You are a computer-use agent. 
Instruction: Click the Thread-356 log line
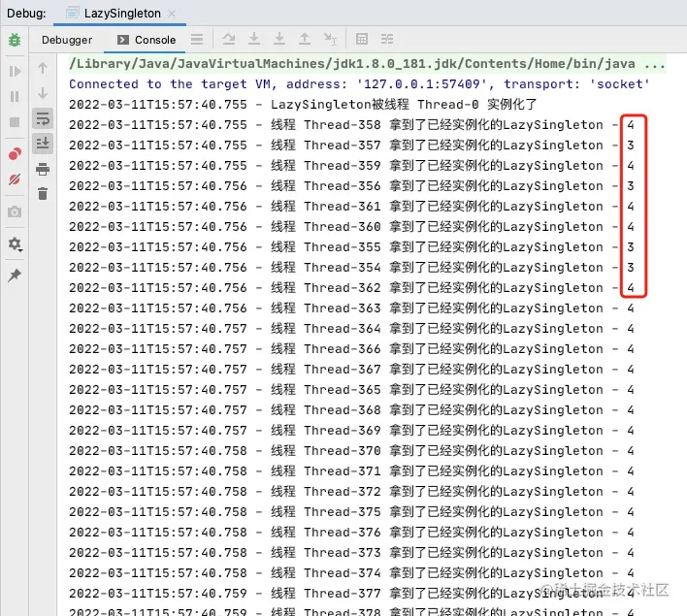pyautogui.click(x=352, y=185)
